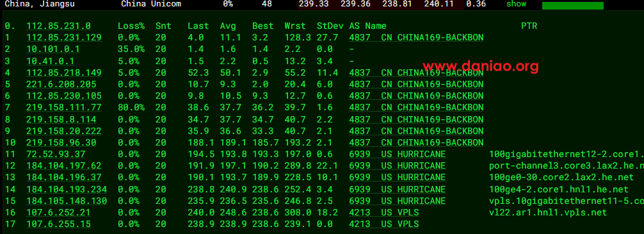Open IP link 184.104.197.62
This screenshot has width=644, height=234.
pyautogui.click(x=63, y=166)
